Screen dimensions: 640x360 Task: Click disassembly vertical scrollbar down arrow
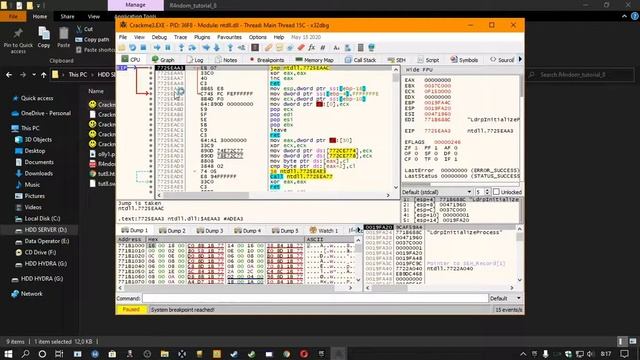tap(396, 187)
